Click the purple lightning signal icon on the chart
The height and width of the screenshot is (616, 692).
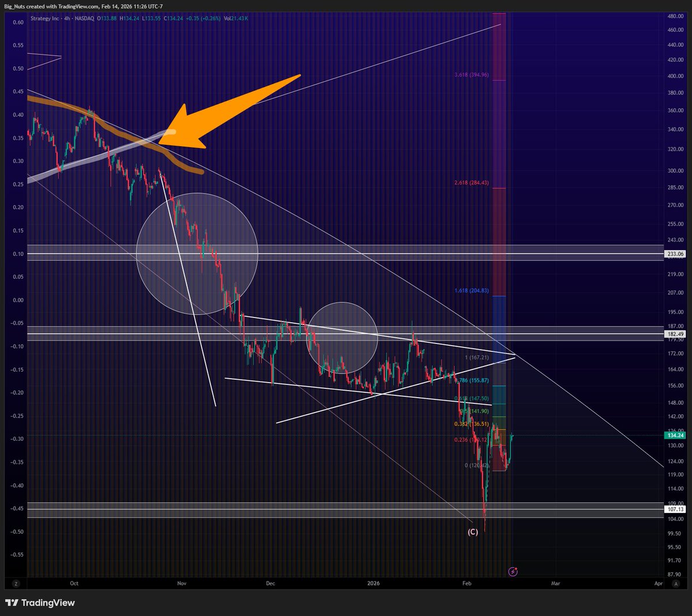(x=512, y=571)
